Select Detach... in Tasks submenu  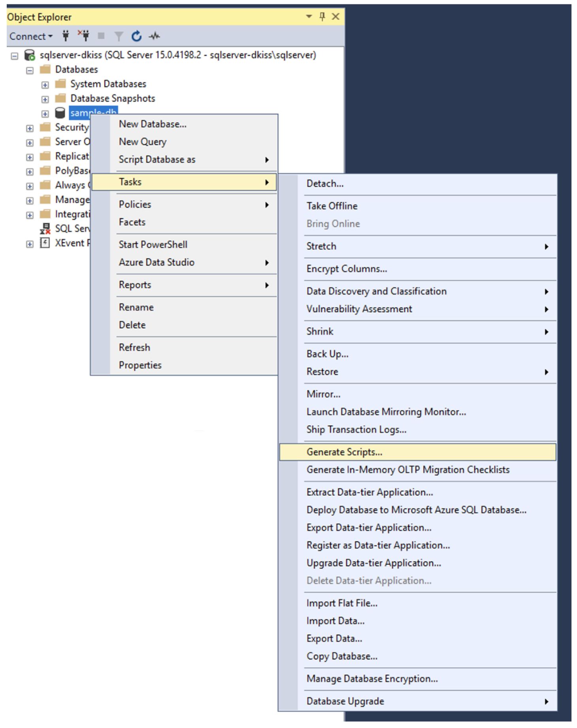[418, 184]
